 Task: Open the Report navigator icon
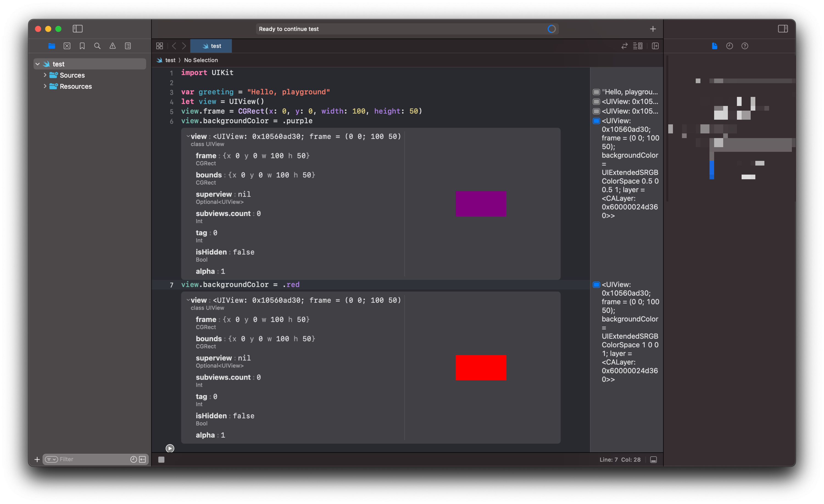[x=128, y=46]
